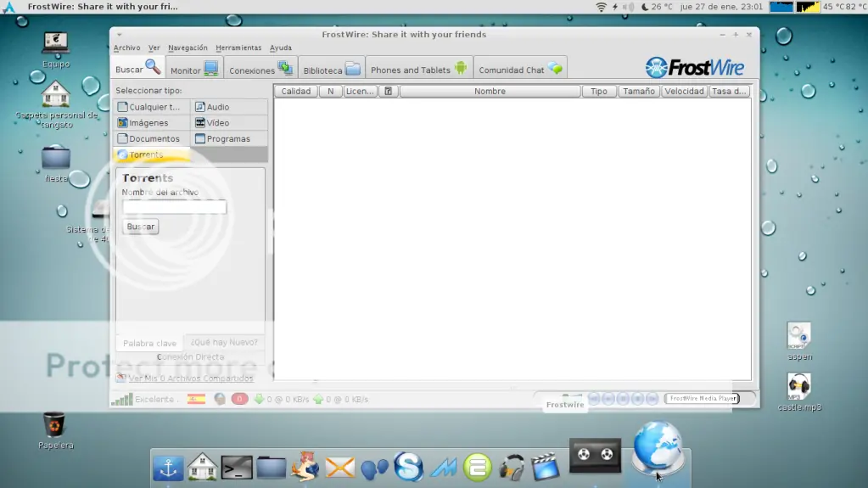The height and width of the screenshot is (488, 868).
Task: Sort results by Calidad column
Action: 295,92
